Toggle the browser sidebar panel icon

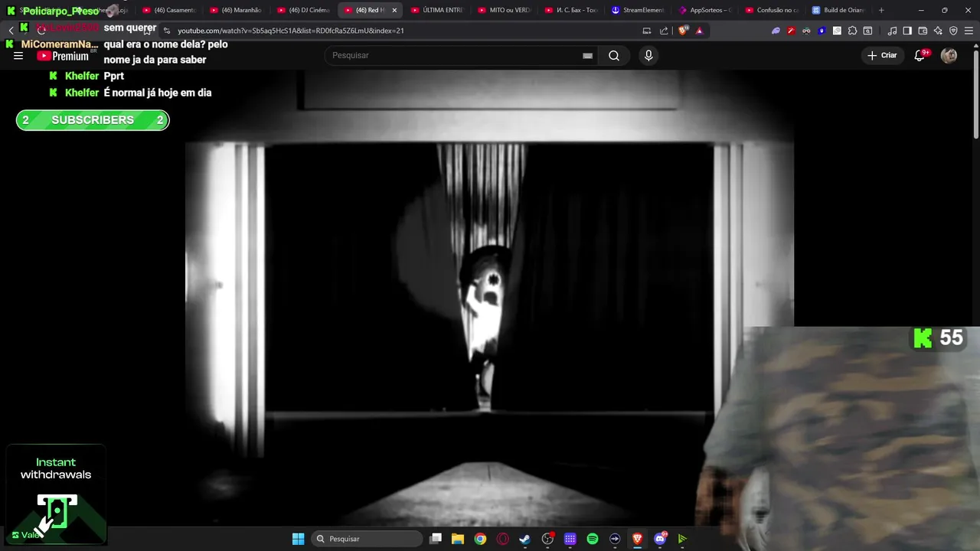pyautogui.click(x=907, y=31)
